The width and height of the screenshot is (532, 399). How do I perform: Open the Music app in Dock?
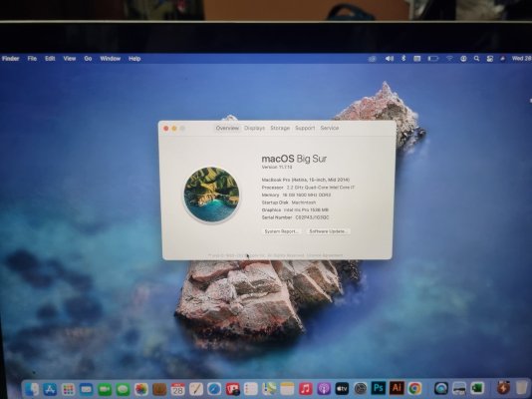coord(306,388)
